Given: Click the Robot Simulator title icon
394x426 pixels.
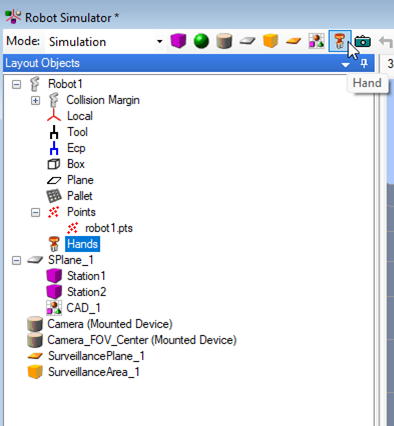Looking at the screenshot, I should [13, 17].
